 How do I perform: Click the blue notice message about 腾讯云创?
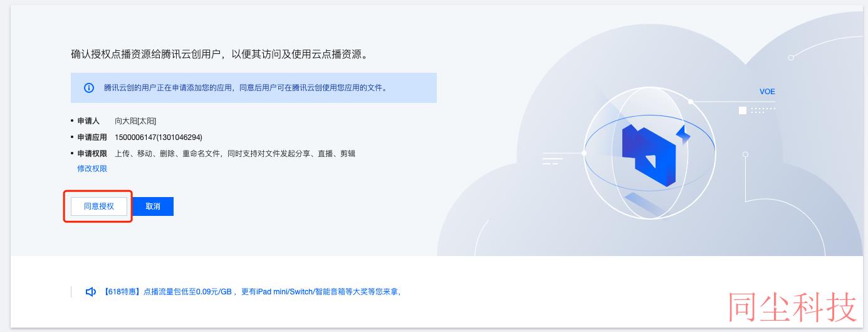coord(245,88)
